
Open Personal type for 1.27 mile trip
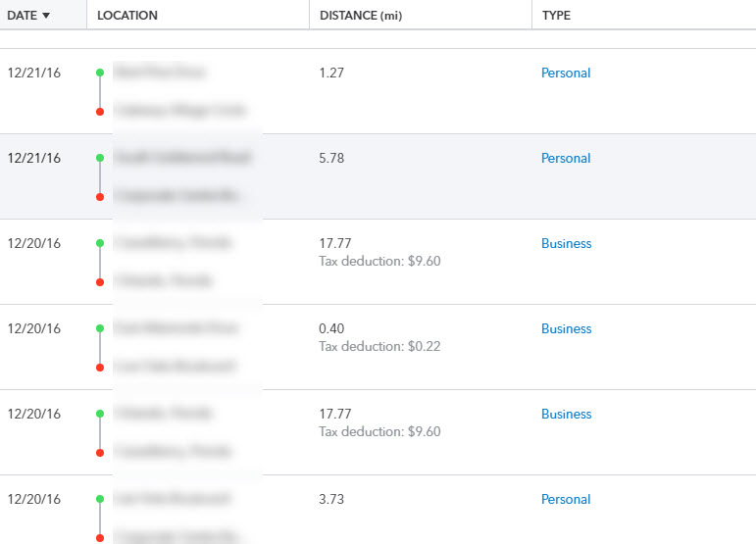566,73
